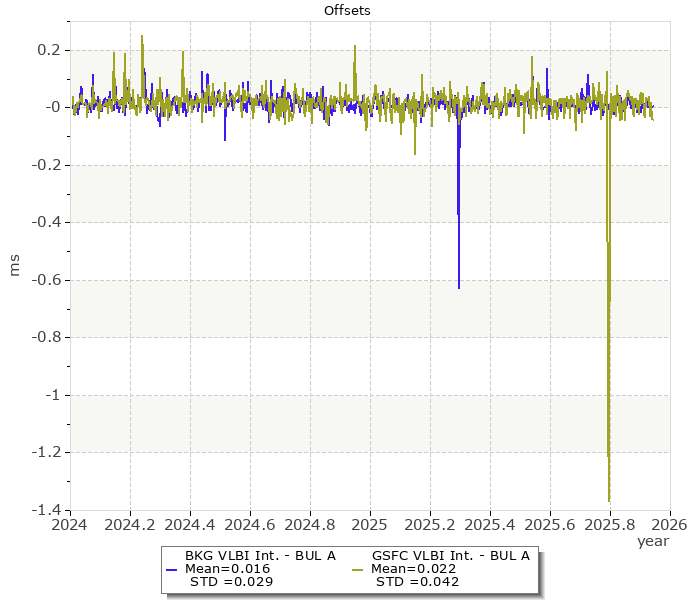Click the 2024.6 tick label on x-axis
Image resolution: width=700 pixels, height=600 pixels.
point(250,523)
